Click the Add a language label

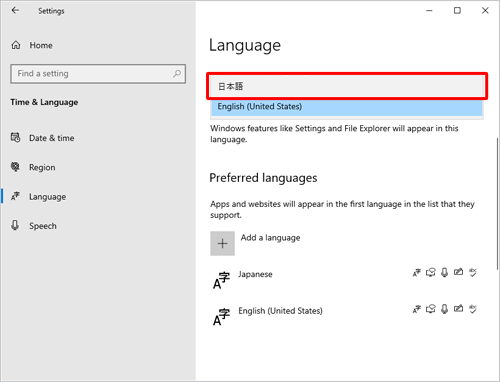(270, 238)
